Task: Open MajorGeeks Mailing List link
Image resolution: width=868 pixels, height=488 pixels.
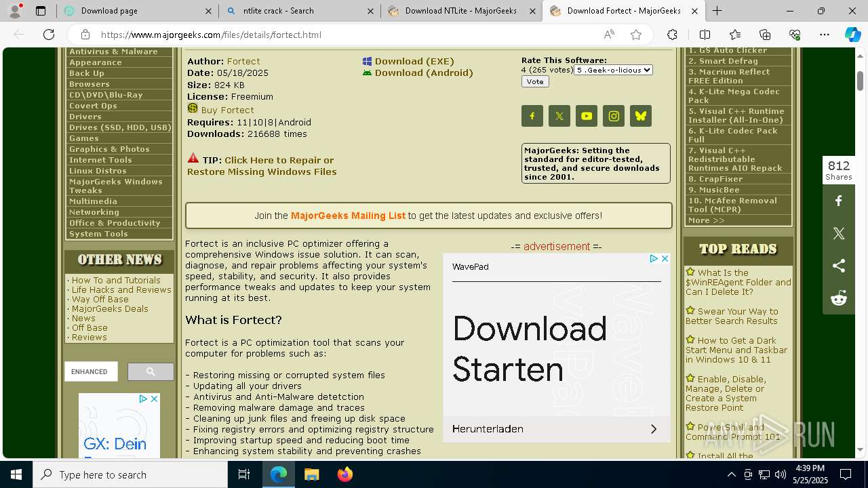Action: click(348, 216)
